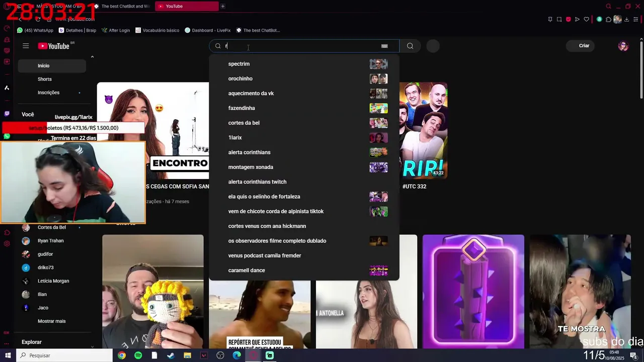Open Explorar section heading
The height and width of the screenshot is (362, 644).
coord(32,342)
